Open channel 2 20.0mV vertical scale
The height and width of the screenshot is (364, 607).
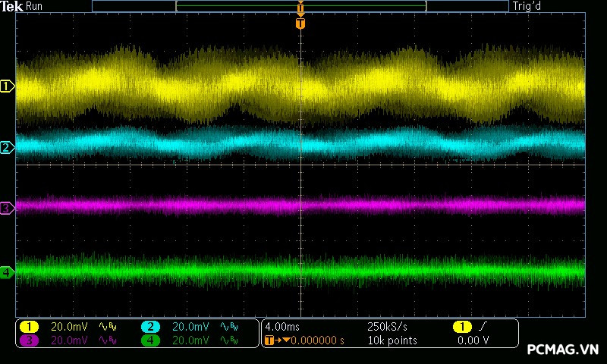tap(190, 327)
